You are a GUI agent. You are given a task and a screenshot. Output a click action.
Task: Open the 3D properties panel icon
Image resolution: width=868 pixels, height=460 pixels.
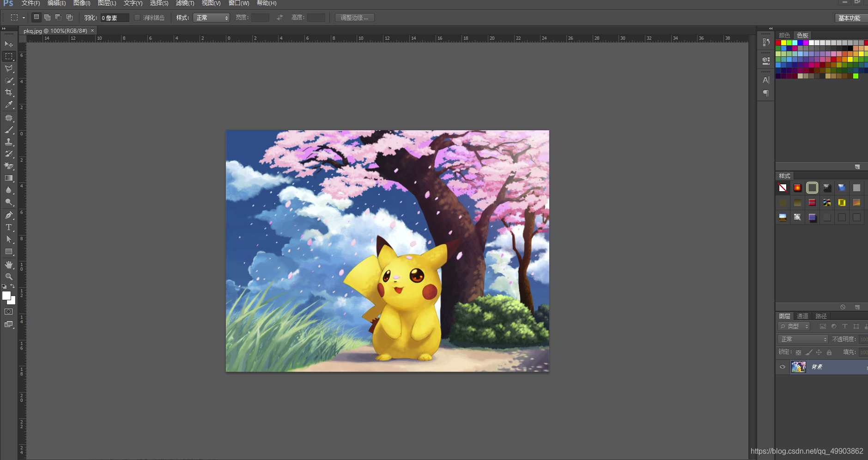pos(766,60)
